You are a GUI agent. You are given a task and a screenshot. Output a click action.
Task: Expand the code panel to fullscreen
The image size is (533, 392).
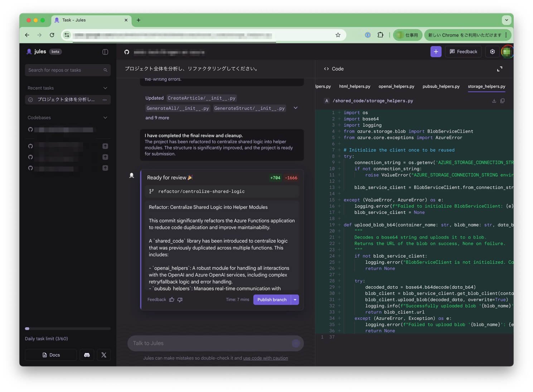[x=500, y=69]
